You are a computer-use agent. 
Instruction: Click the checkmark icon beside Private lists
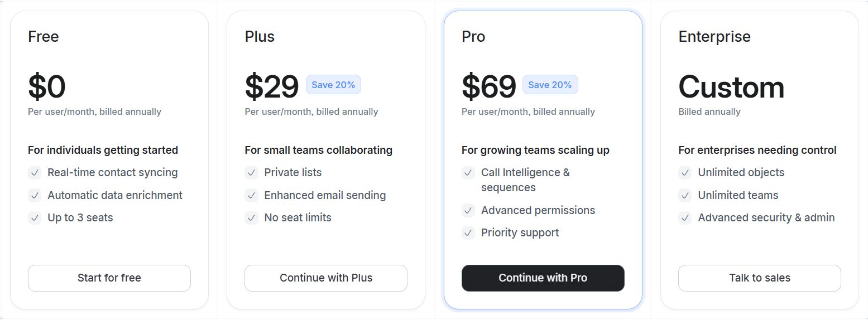[x=251, y=173]
